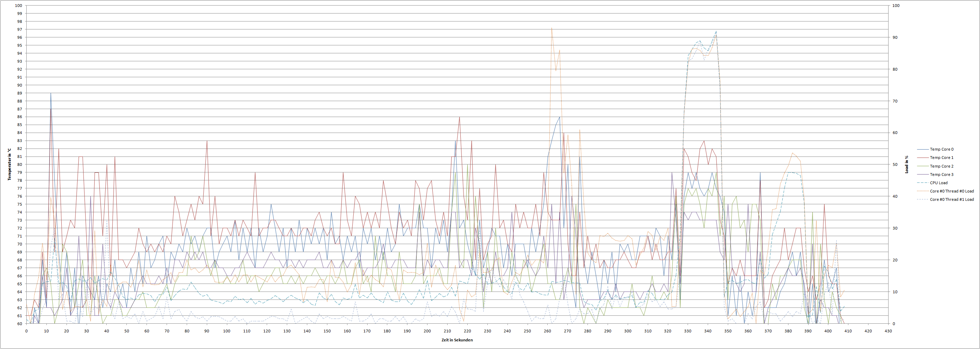Select the Core #0 Thread #1 Load legend entry

[952, 199]
